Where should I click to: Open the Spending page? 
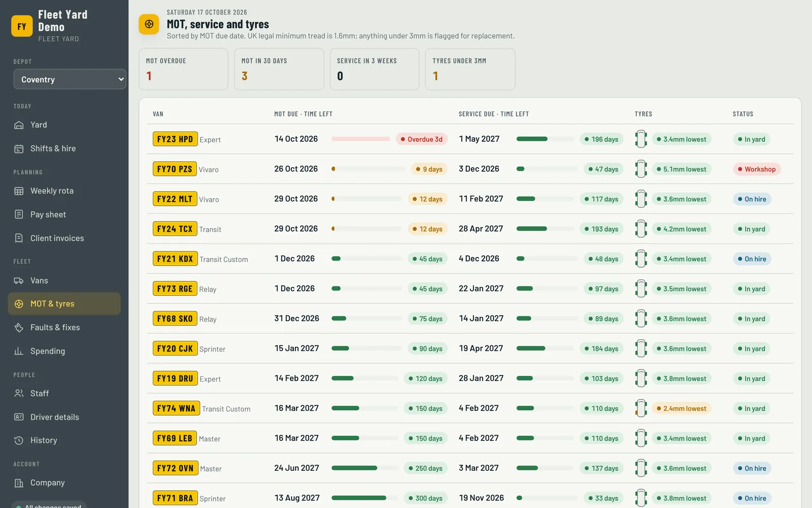(64, 351)
